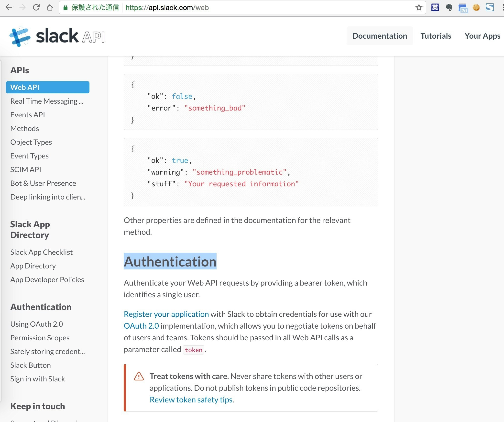Click the green secure padlock icon
This screenshot has width=504, height=422.
(65, 8)
